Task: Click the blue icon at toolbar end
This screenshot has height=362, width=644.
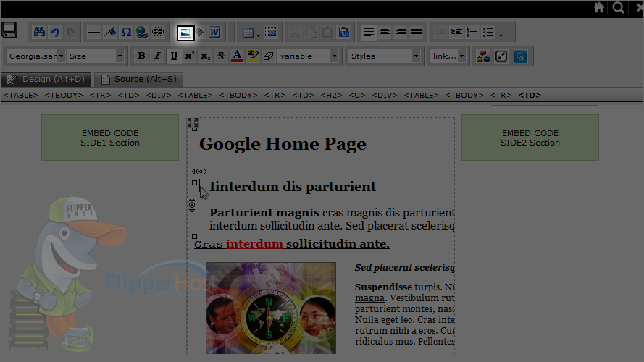Action: pos(520,56)
